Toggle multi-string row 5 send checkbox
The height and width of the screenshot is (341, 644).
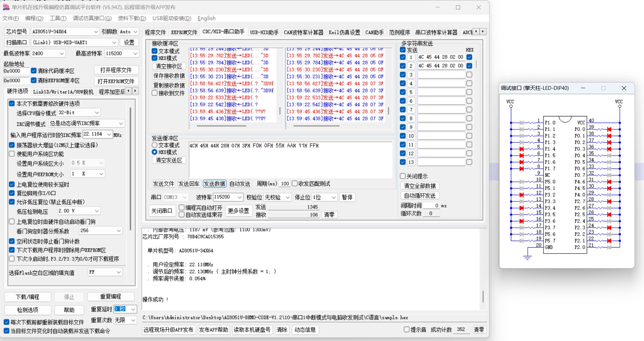(x=403, y=92)
